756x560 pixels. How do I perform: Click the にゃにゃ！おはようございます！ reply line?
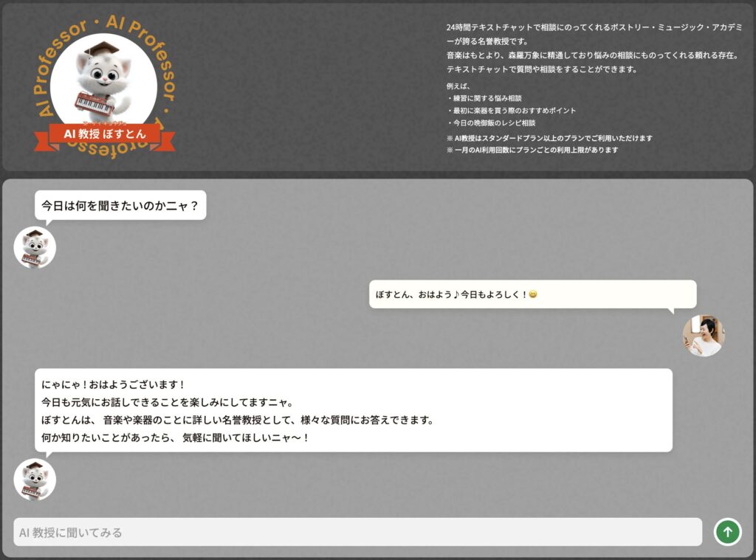tap(113, 384)
